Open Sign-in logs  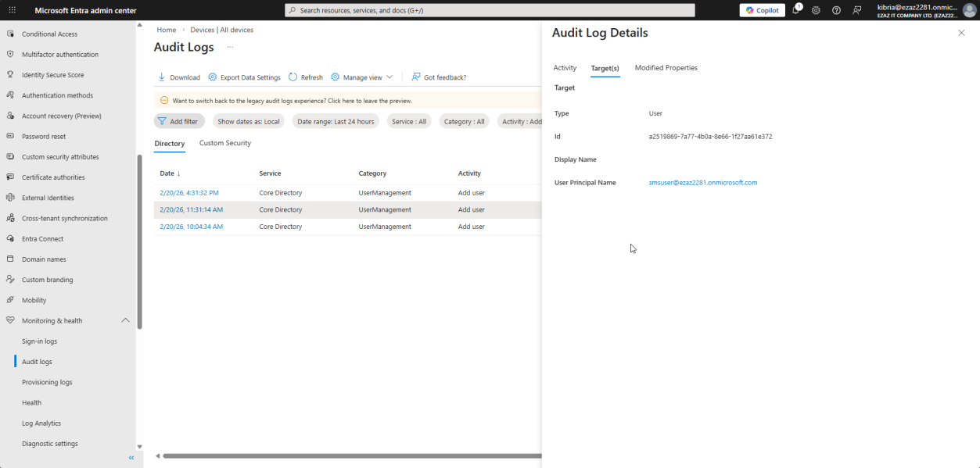tap(39, 341)
